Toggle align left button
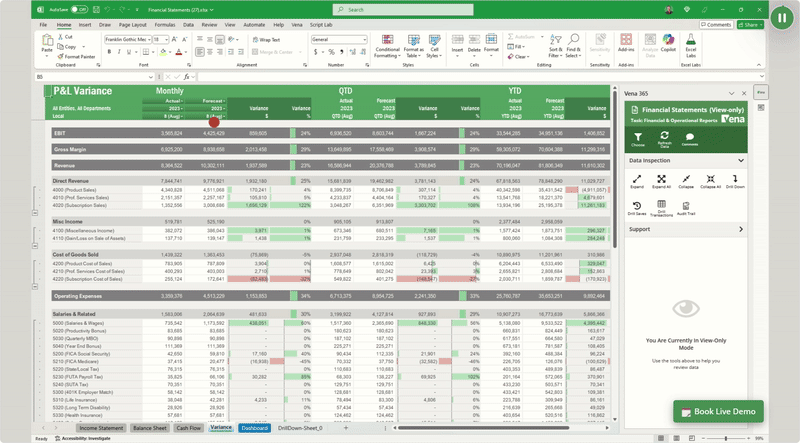 [x=199, y=52]
